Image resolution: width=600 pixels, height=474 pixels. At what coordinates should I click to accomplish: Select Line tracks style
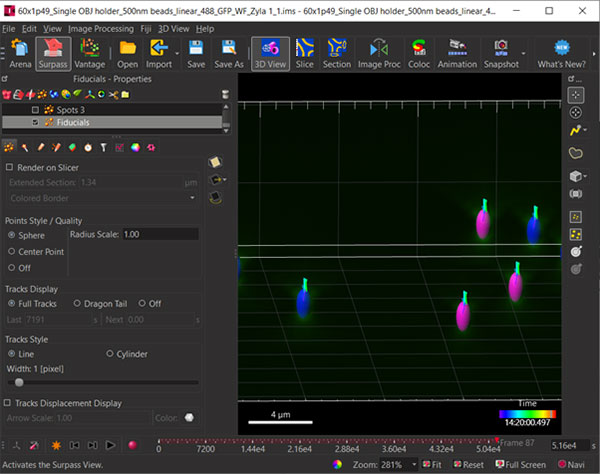tap(11, 353)
